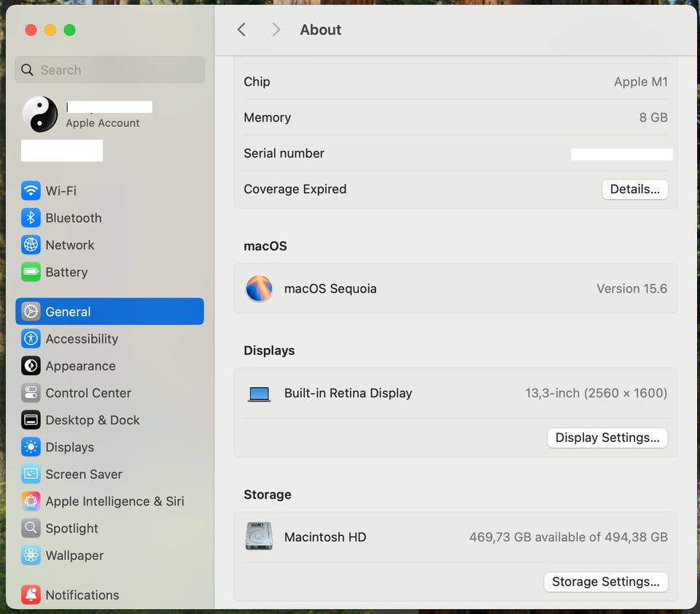The width and height of the screenshot is (700, 614).
Task: Click the Displays section heading
Action: point(269,351)
